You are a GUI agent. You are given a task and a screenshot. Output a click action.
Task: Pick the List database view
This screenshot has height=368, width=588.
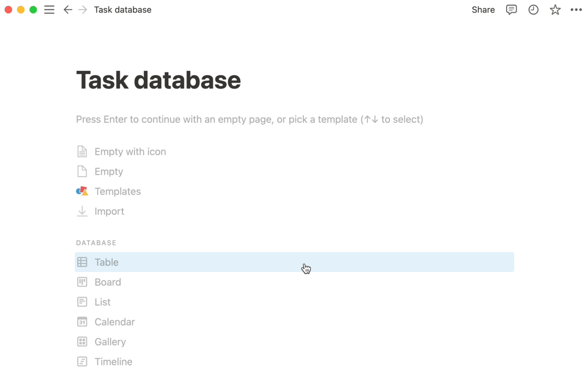click(102, 302)
